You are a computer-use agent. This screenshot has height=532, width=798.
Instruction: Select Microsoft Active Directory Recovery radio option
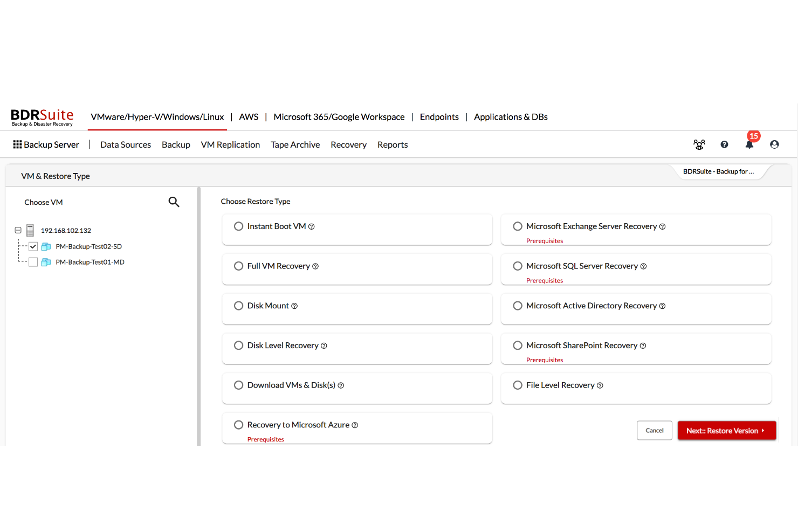click(518, 306)
